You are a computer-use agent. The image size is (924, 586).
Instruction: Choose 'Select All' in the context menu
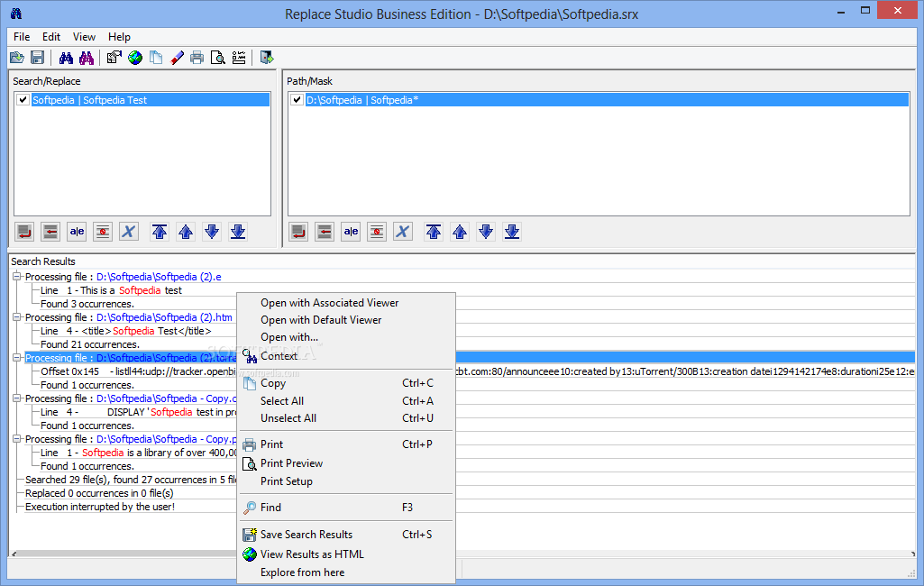pos(346,401)
